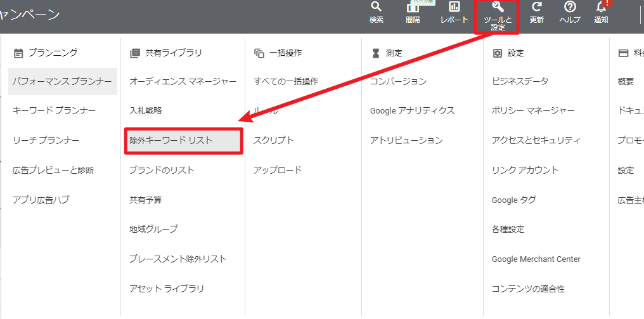Open 共有予算 entry

[145, 200]
